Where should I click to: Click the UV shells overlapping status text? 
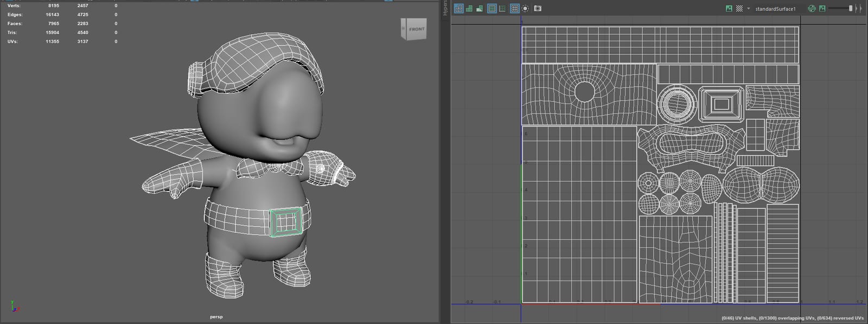pyautogui.click(x=793, y=318)
